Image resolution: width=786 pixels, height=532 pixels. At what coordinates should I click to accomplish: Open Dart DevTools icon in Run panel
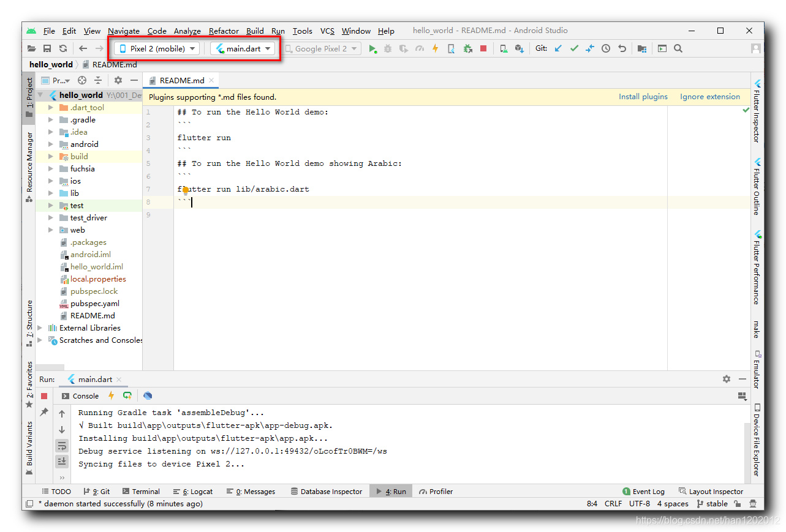coord(148,395)
